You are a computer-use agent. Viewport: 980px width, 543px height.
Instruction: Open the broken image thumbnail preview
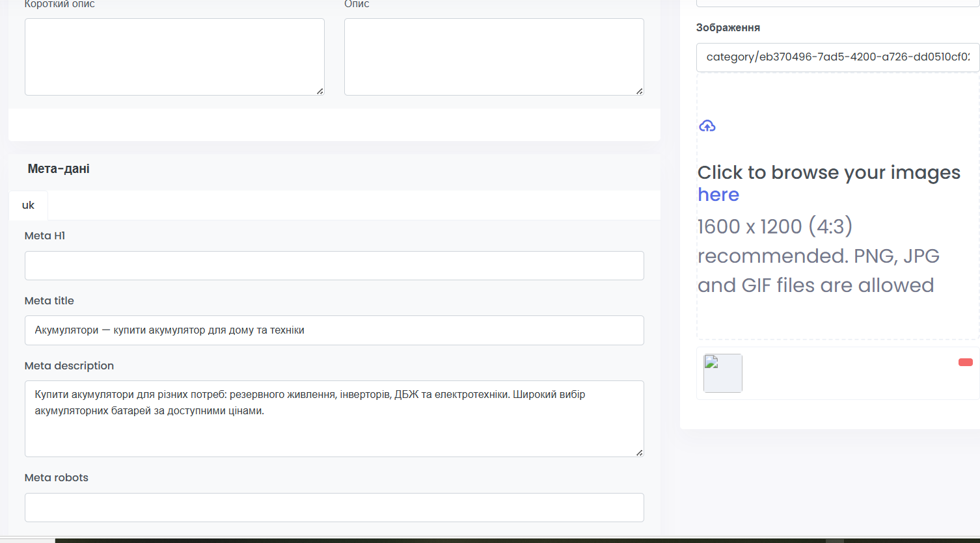point(723,373)
